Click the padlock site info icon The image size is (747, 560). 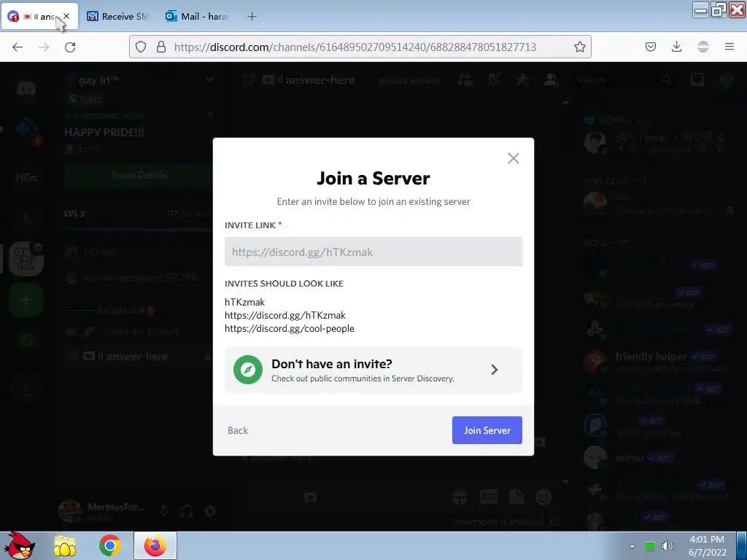point(161,47)
